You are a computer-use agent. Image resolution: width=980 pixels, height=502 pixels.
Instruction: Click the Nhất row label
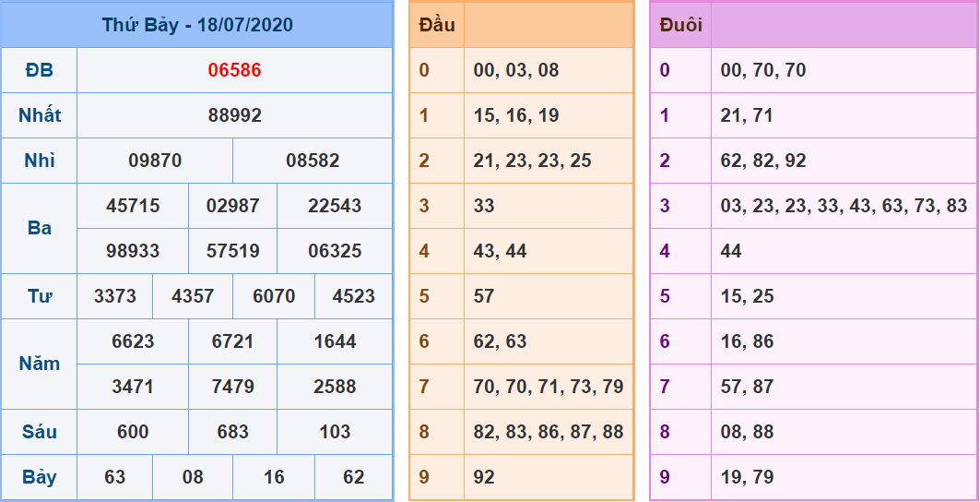[x=40, y=115]
